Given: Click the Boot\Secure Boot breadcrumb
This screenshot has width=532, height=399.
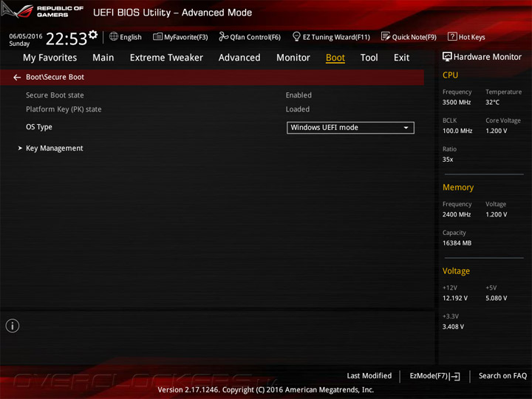Looking at the screenshot, I should [x=55, y=77].
